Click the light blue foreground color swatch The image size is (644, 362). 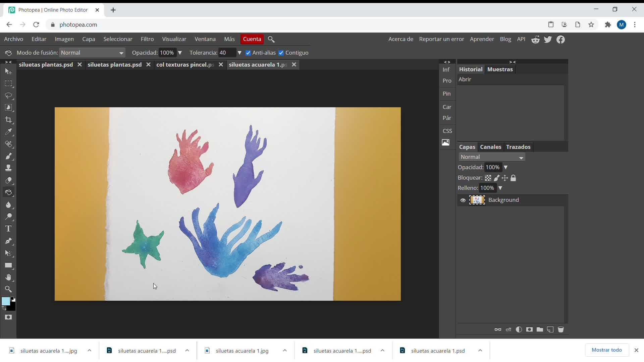[5, 301]
